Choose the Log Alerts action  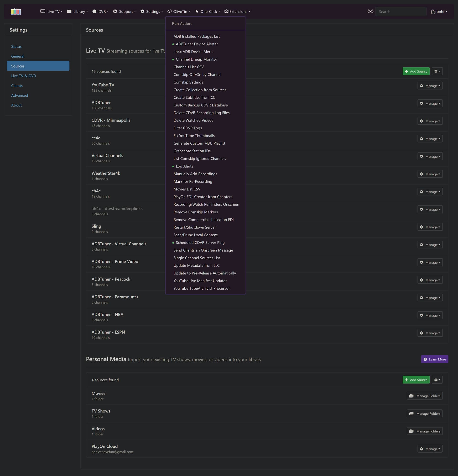pos(184,166)
